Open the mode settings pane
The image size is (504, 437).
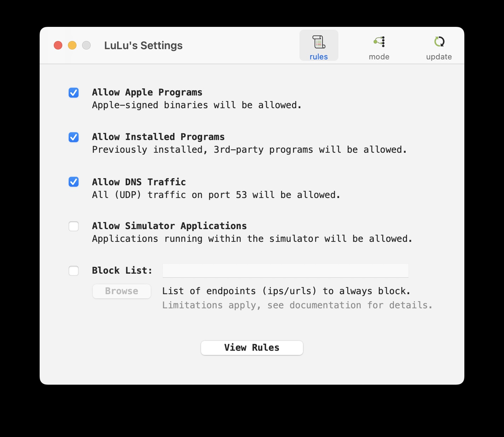[x=379, y=45]
